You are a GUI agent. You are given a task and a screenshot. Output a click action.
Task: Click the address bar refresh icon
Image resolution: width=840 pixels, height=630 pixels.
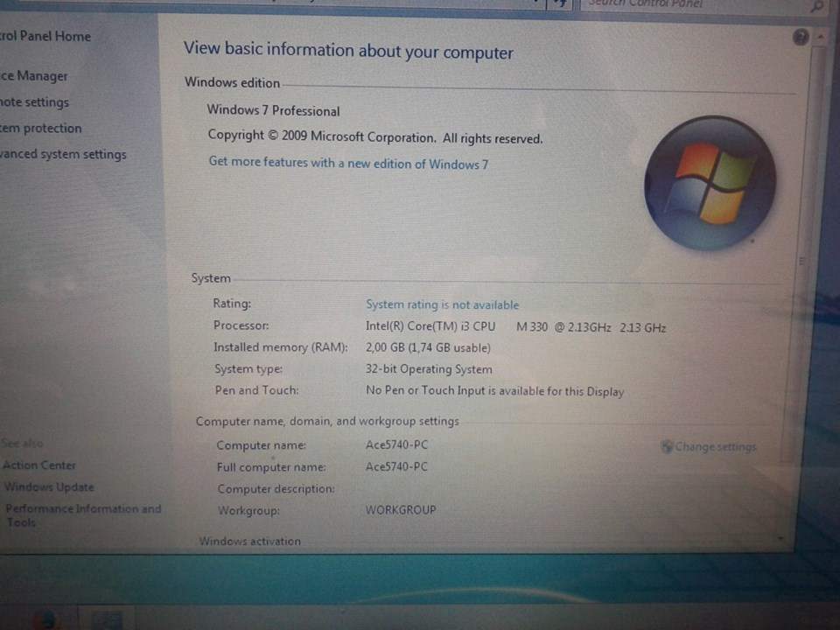point(559,4)
